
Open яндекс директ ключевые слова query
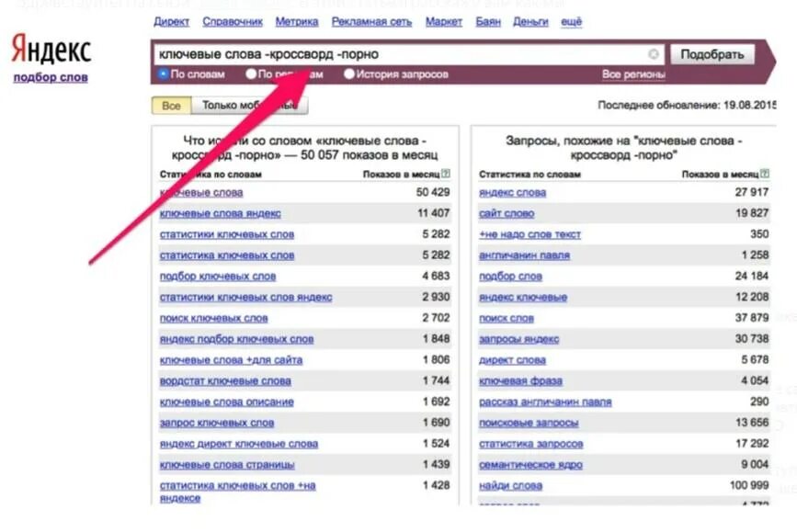pyautogui.click(x=238, y=444)
